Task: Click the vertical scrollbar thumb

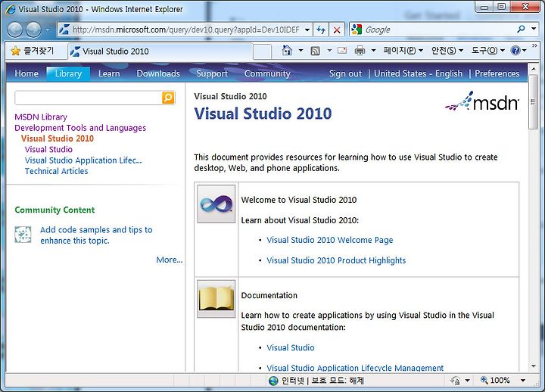Action: point(534,101)
